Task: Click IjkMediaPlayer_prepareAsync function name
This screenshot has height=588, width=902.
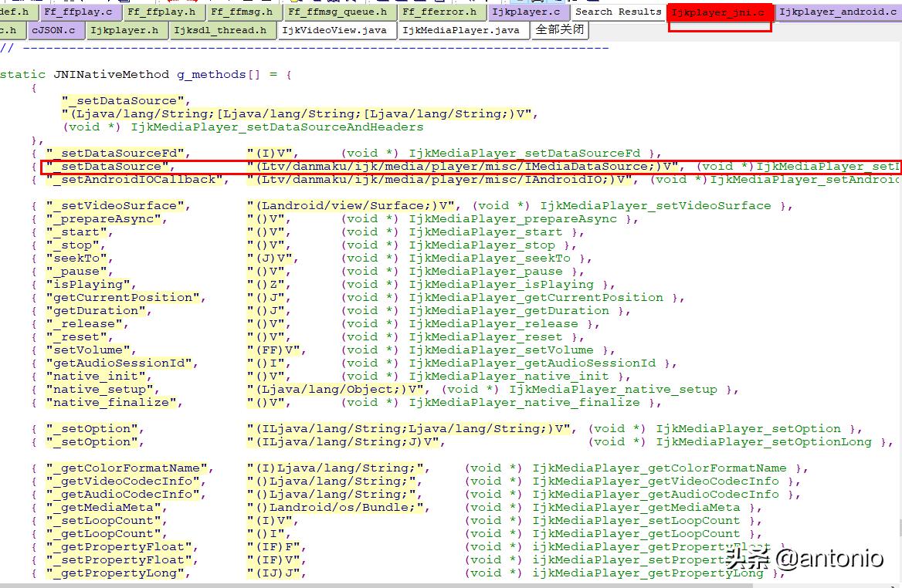Action: 513,219
